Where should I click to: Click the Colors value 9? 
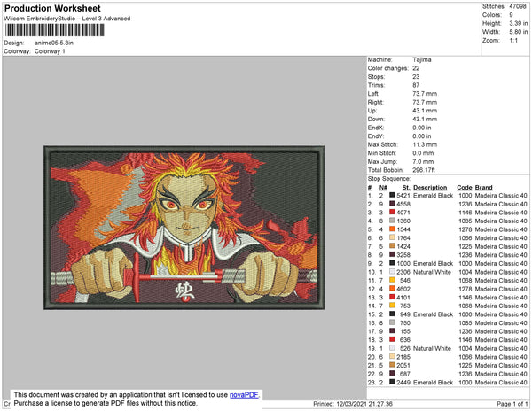coord(511,15)
